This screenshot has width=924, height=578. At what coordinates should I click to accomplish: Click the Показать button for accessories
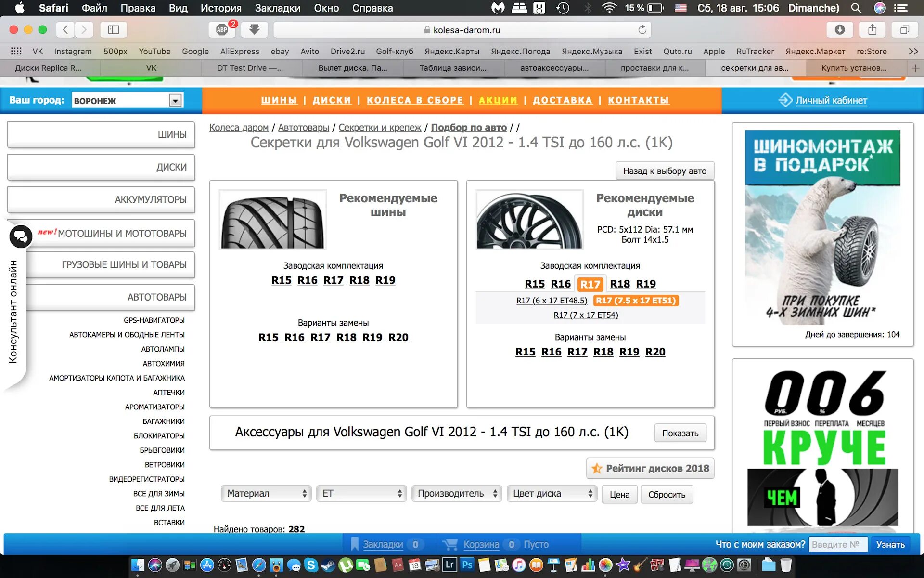680,433
